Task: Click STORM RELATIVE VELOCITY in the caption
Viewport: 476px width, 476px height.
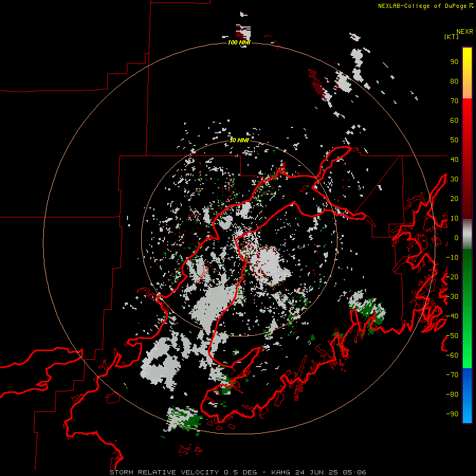Action: tap(164, 472)
